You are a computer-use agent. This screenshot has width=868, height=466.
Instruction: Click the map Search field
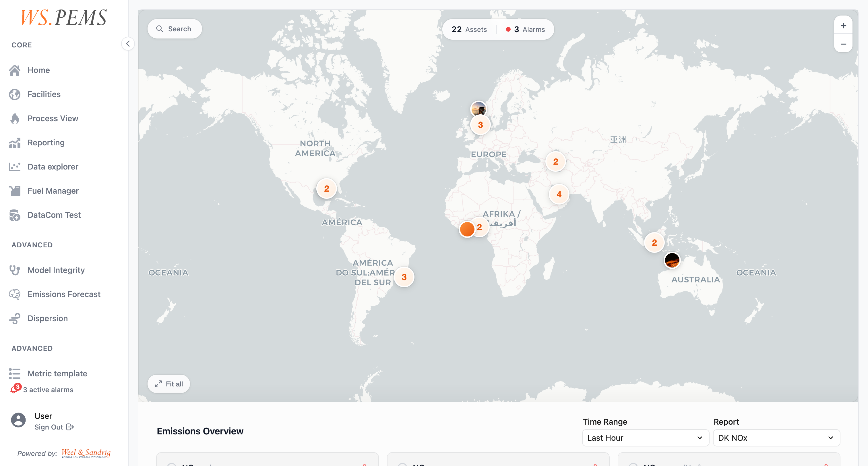(x=175, y=29)
